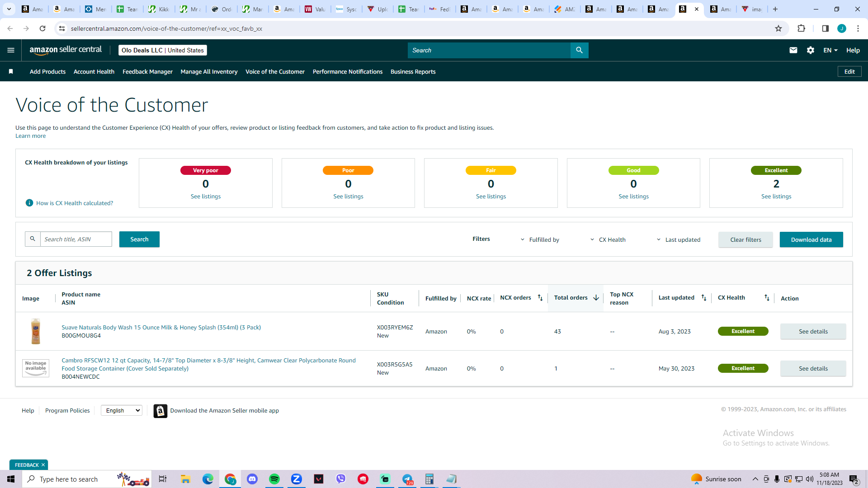Open Cambro RFSCW12 product link
Viewport: 868px width, 488px height.
208,364
